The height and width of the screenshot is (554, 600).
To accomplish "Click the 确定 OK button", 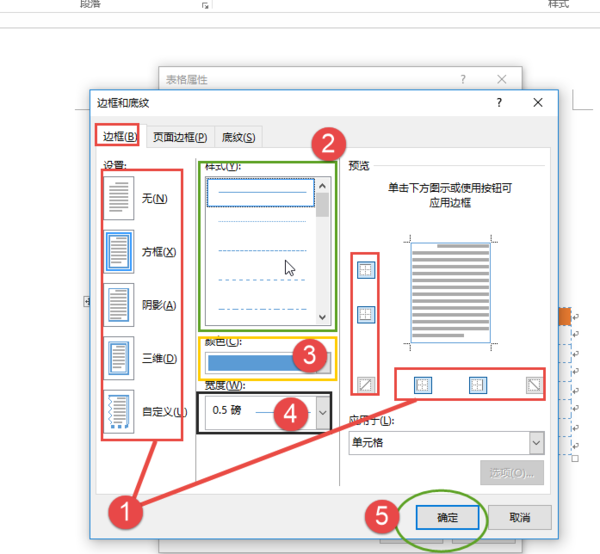I will point(447,518).
